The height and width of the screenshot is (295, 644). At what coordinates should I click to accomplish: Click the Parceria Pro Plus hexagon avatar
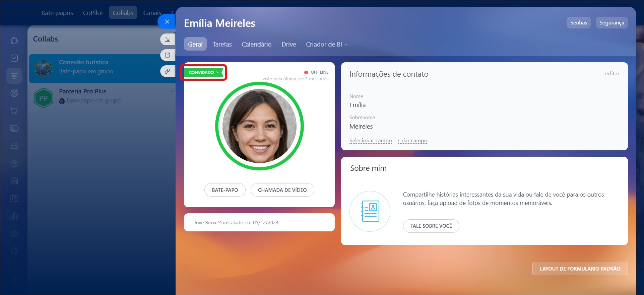[x=44, y=98]
